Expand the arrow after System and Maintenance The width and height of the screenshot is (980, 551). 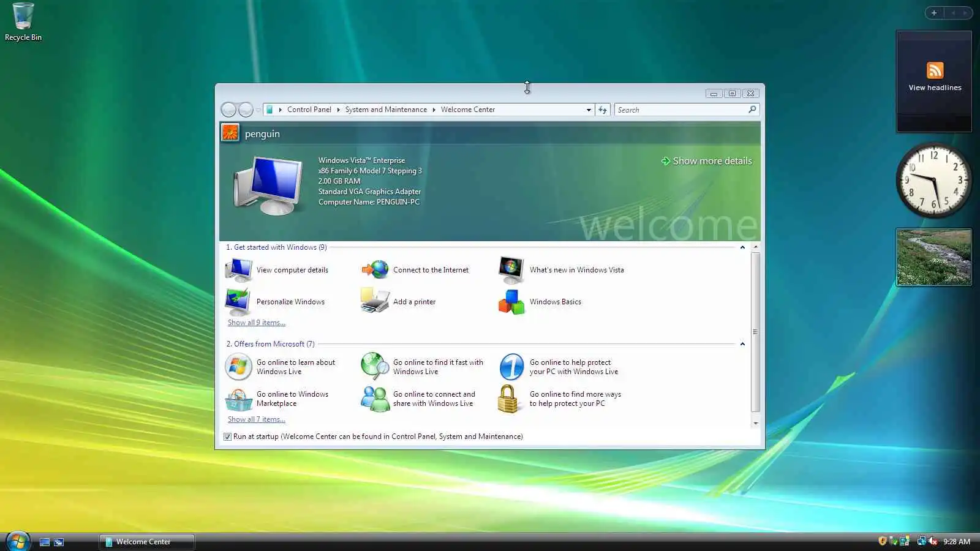point(434,110)
